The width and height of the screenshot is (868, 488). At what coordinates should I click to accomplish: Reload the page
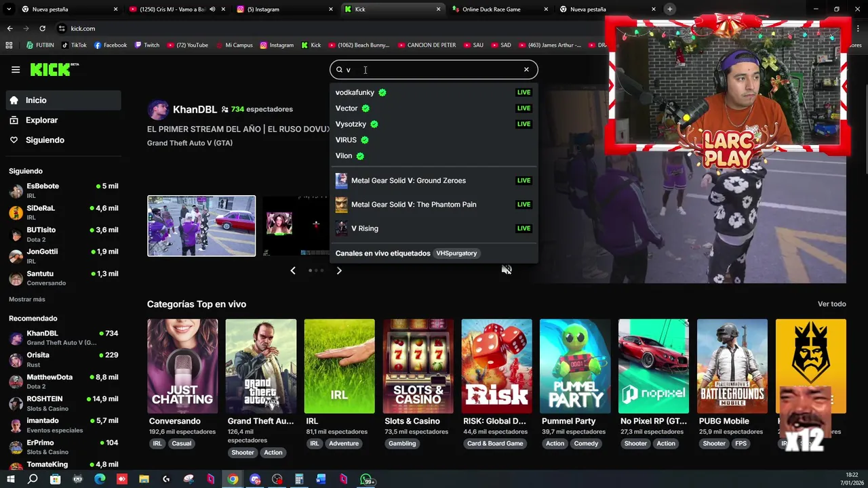click(42, 28)
